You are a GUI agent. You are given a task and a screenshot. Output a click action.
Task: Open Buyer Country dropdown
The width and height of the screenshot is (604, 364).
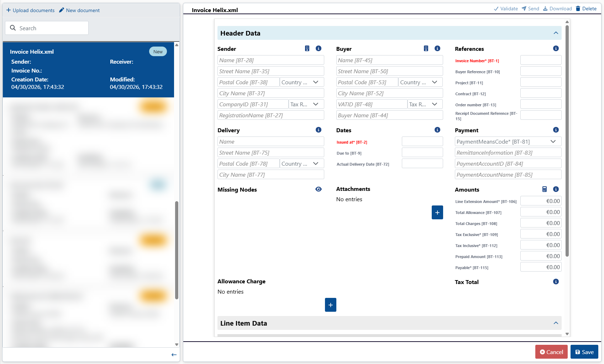coord(421,82)
